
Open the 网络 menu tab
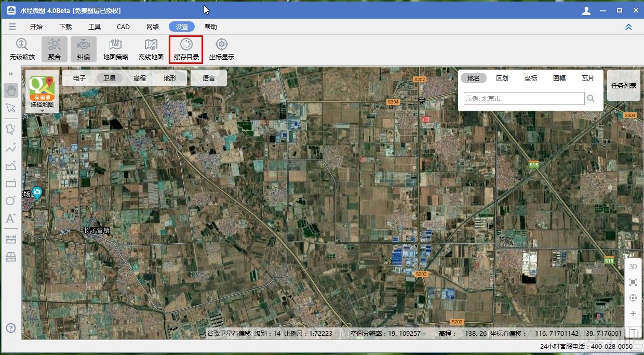(x=153, y=27)
